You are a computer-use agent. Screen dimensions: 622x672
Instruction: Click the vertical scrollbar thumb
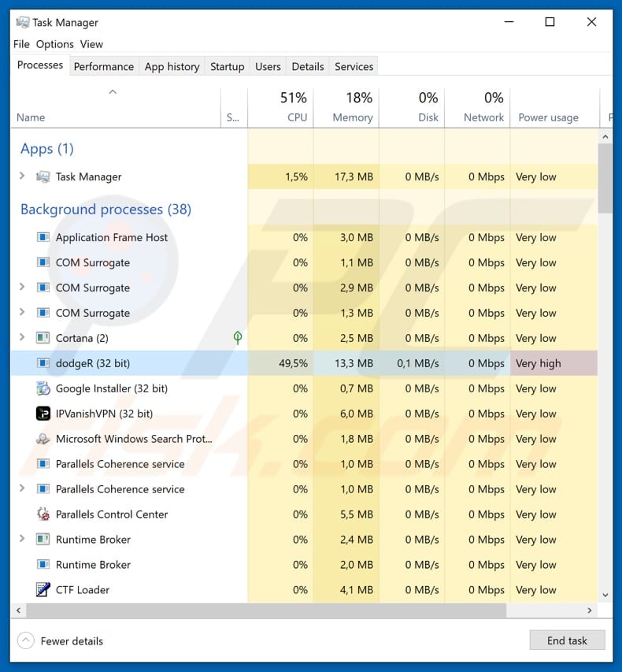[605, 178]
